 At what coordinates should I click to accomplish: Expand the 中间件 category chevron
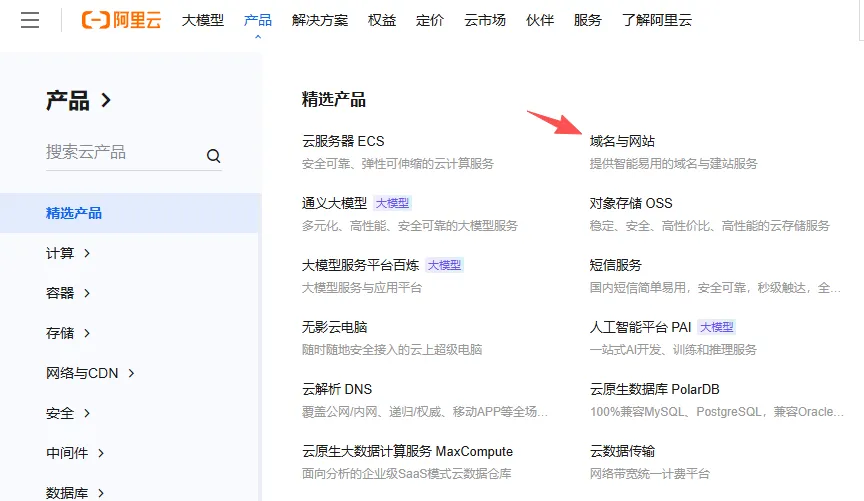pyautogui.click(x=101, y=453)
